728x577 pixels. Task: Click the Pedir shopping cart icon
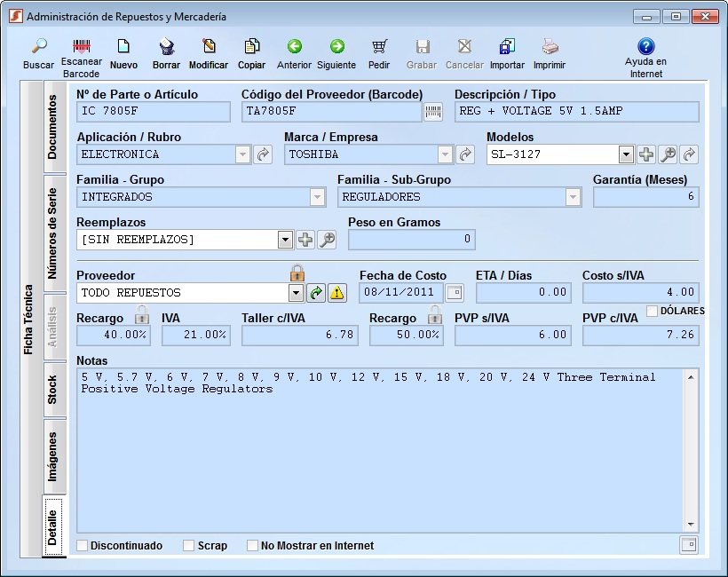(379, 46)
